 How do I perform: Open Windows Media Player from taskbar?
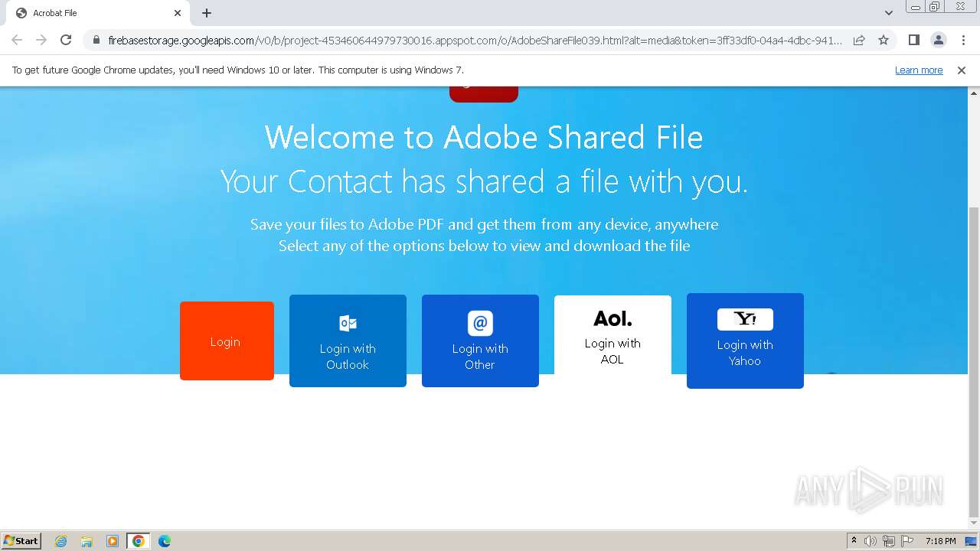(113, 541)
